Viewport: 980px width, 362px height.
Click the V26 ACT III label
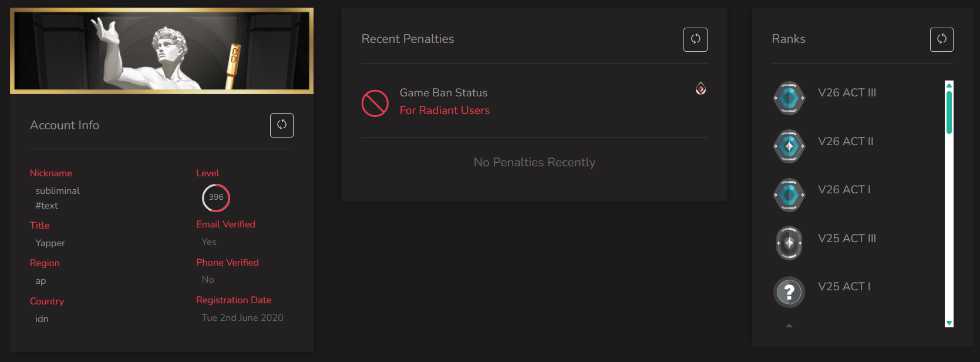847,93
